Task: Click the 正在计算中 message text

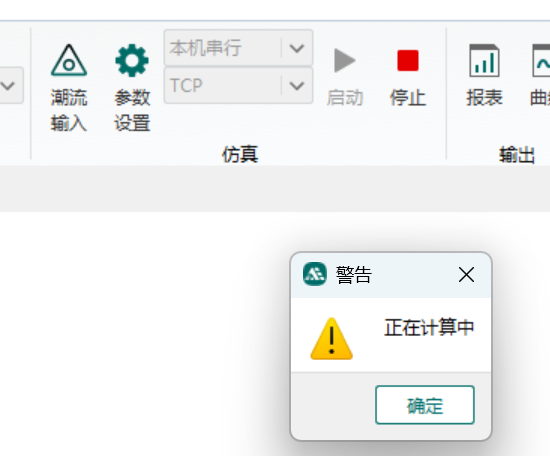Action: coord(429,327)
